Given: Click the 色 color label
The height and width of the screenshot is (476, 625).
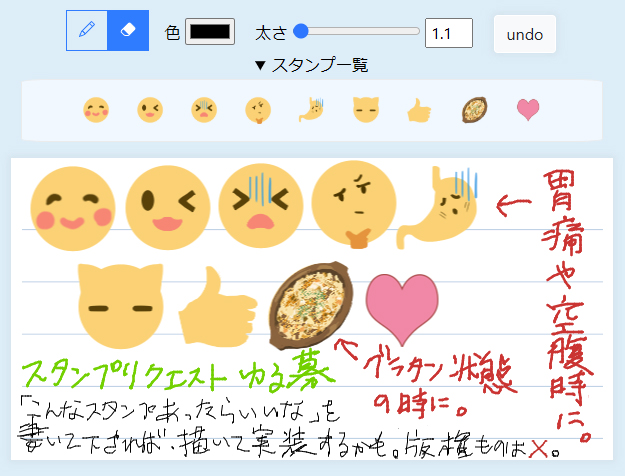Looking at the screenshot, I should (172, 33).
